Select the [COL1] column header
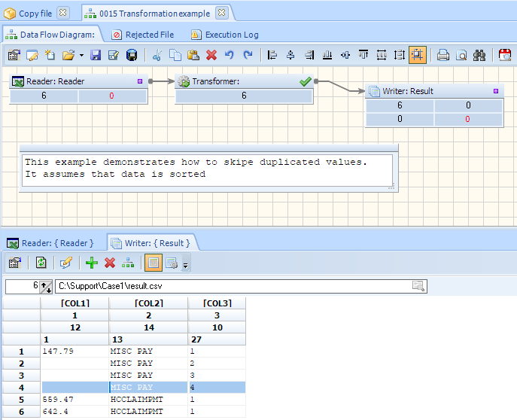The image size is (517, 420). pyautogui.click(x=75, y=303)
